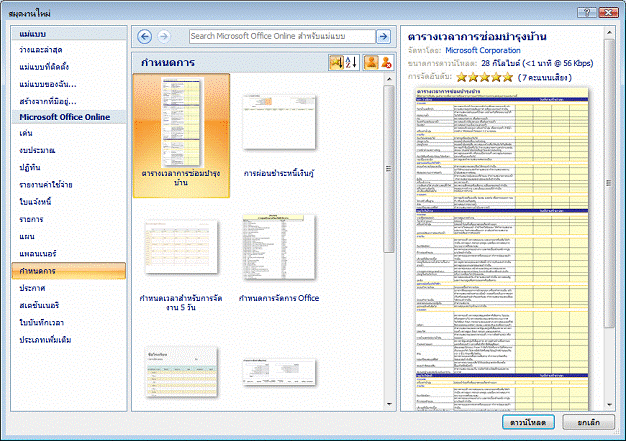
Task: Open แพลนเนอร์ category
Action: coord(38,253)
